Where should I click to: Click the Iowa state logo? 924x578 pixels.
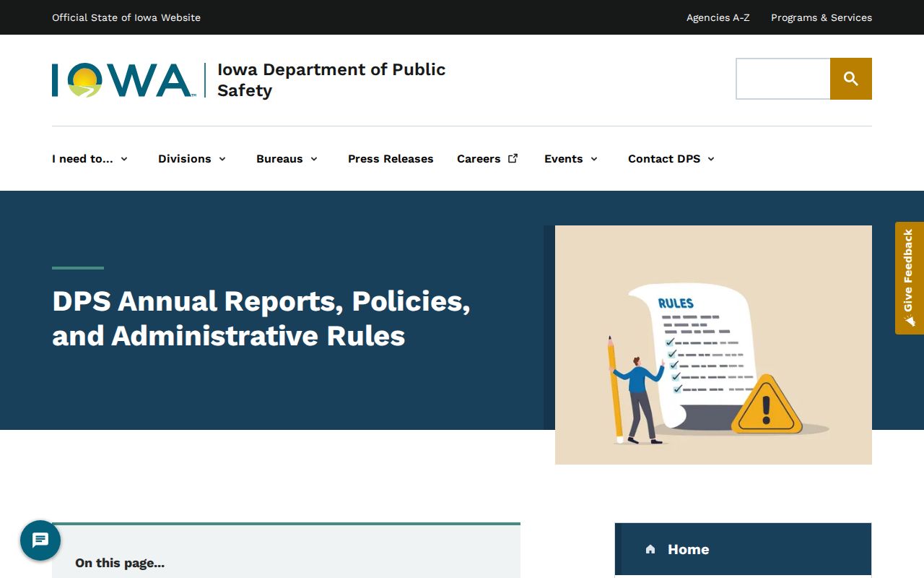coord(123,80)
